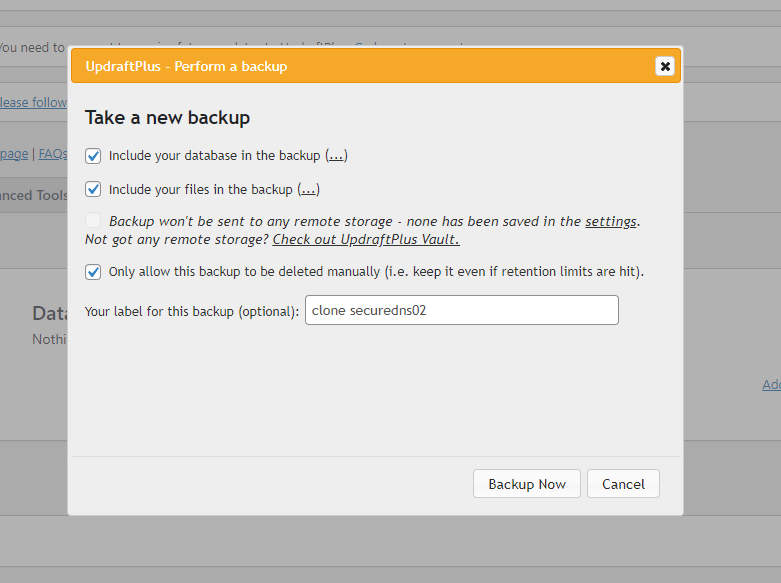781x583 pixels.
Task: Open the FAQs link behind the dialog
Action: [53, 154]
